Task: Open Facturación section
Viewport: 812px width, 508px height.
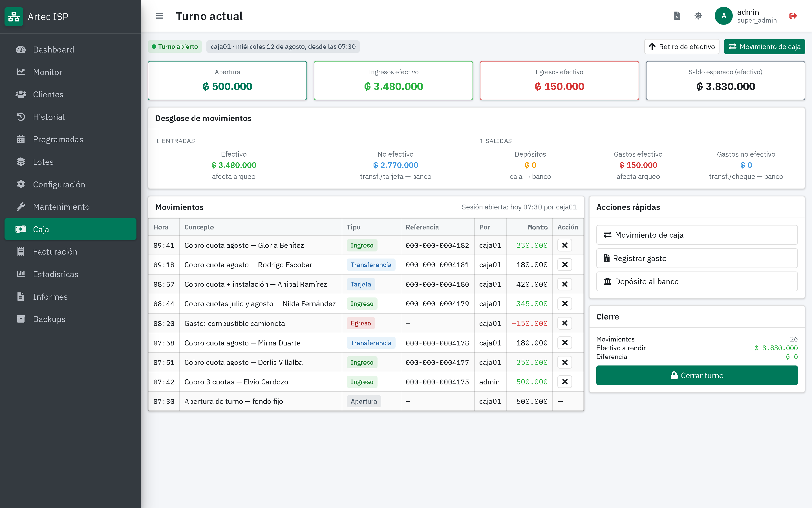Action: (x=70, y=252)
